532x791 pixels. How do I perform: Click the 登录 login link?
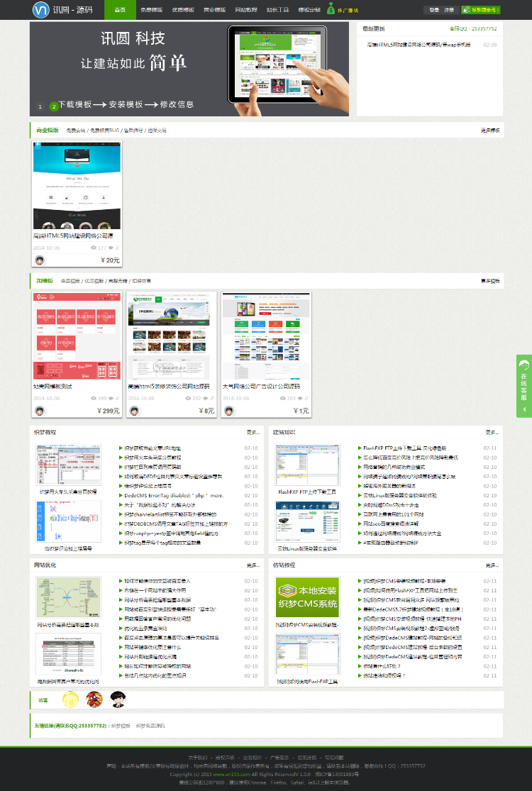click(434, 10)
